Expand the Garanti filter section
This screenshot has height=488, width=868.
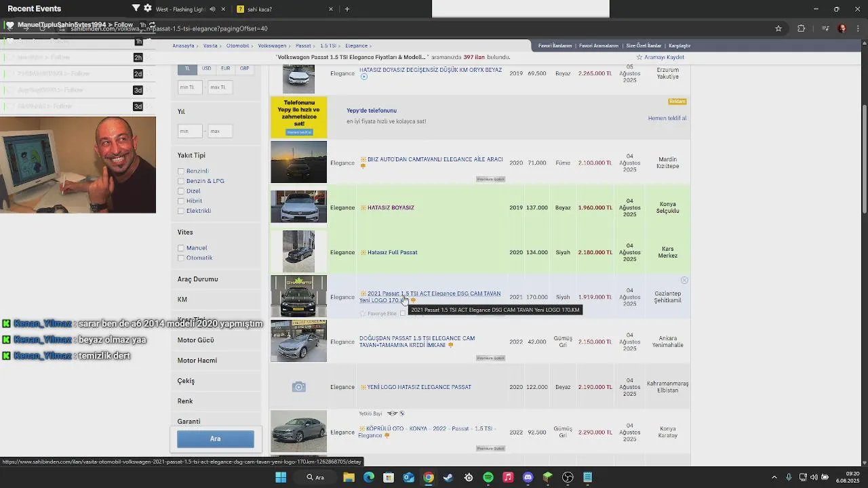tap(189, 422)
